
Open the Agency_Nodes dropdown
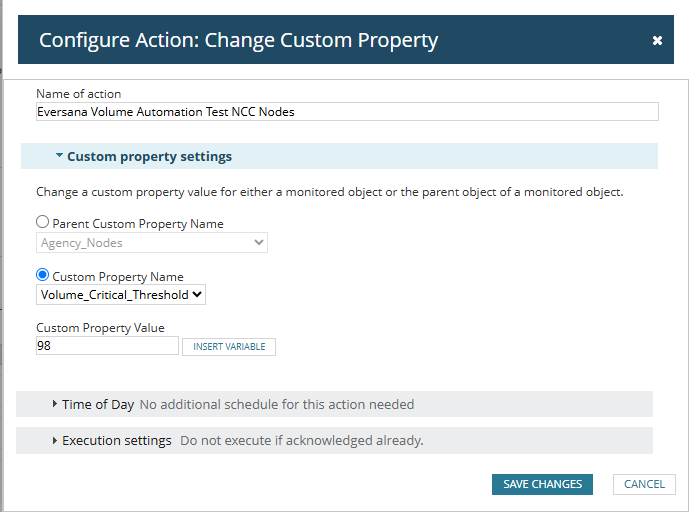click(x=152, y=243)
